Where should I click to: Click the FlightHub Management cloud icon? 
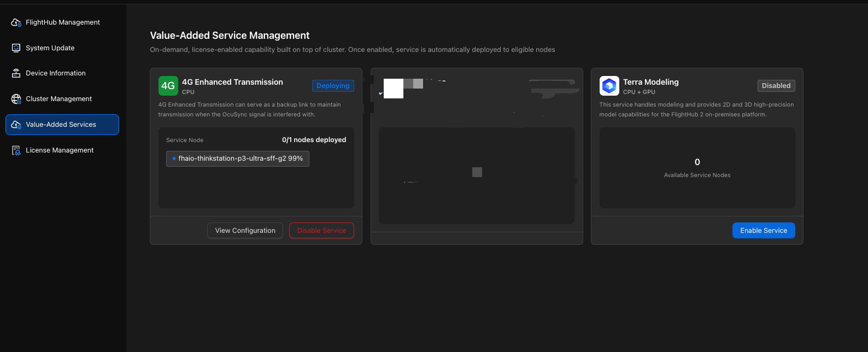pyautogui.click(x=16, y=22)
